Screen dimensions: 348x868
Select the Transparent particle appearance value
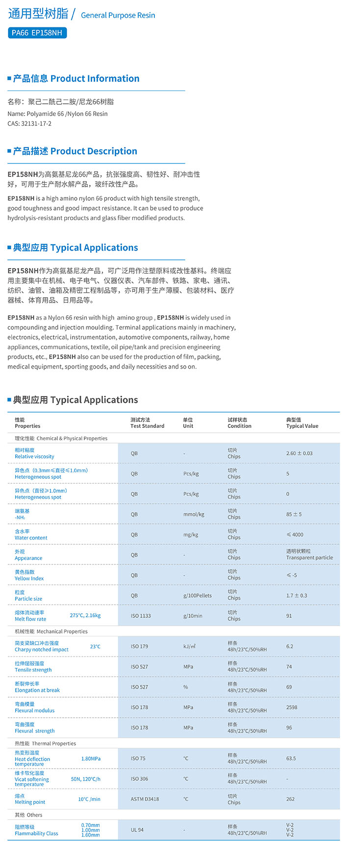[x=309, y=558]
